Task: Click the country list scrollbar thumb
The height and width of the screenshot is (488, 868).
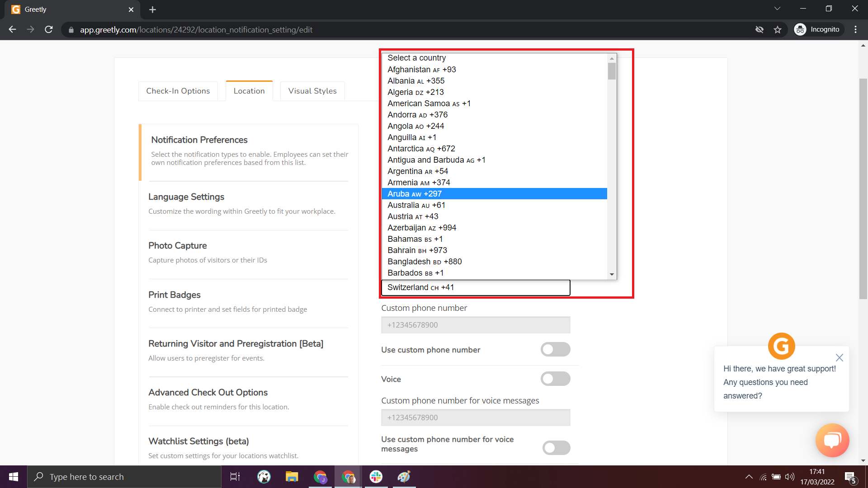Action: point(612,71)
